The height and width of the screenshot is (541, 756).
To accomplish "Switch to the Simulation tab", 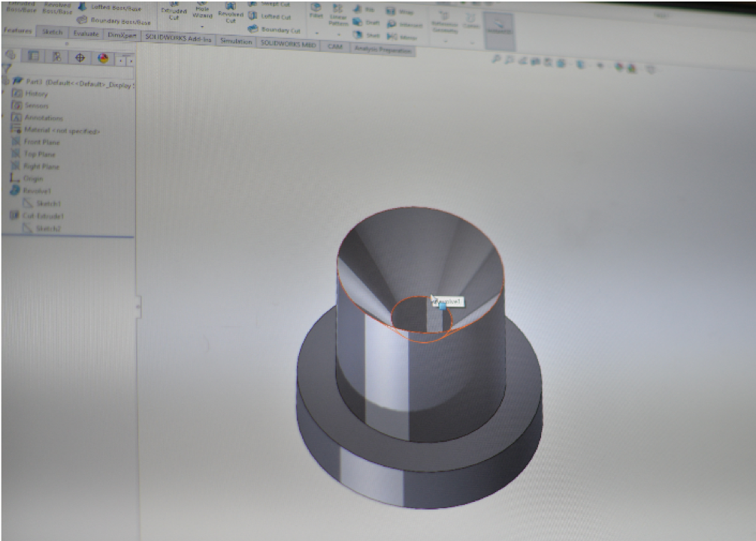I will 236,41.
